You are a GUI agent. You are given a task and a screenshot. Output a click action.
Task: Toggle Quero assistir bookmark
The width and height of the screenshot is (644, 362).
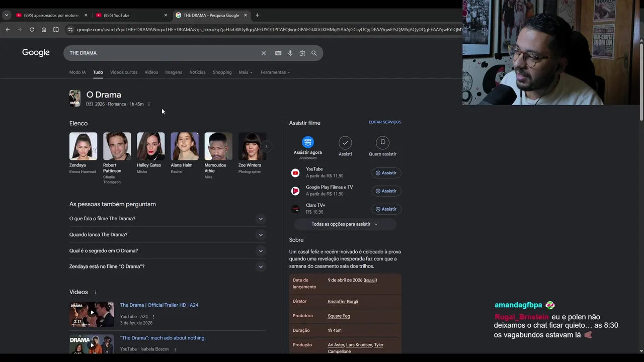point(382,142)
